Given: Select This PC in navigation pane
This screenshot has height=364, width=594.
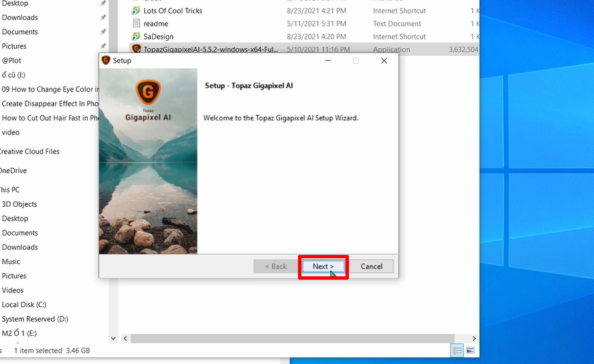Looking at the screenshot, I should click(x=10, y=189).
